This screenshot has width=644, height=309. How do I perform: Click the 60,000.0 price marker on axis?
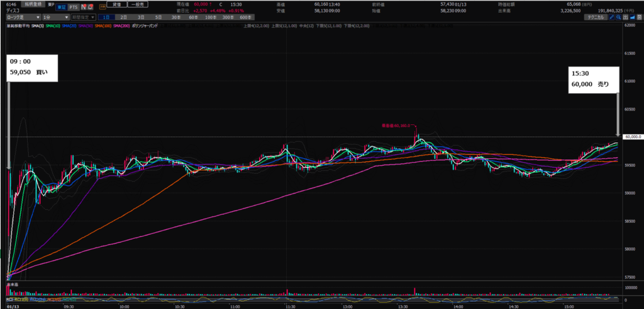pyautogui.click(x=631, y=137)
